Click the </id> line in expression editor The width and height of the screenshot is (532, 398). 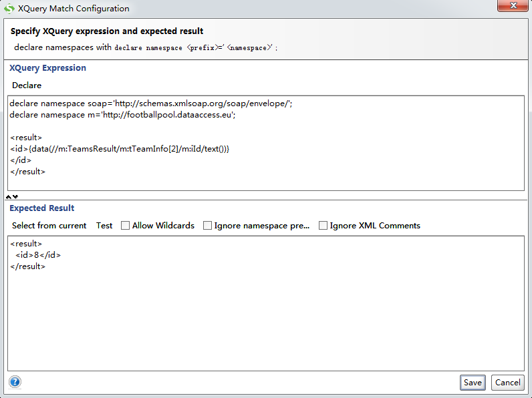(x=21, y=160)
